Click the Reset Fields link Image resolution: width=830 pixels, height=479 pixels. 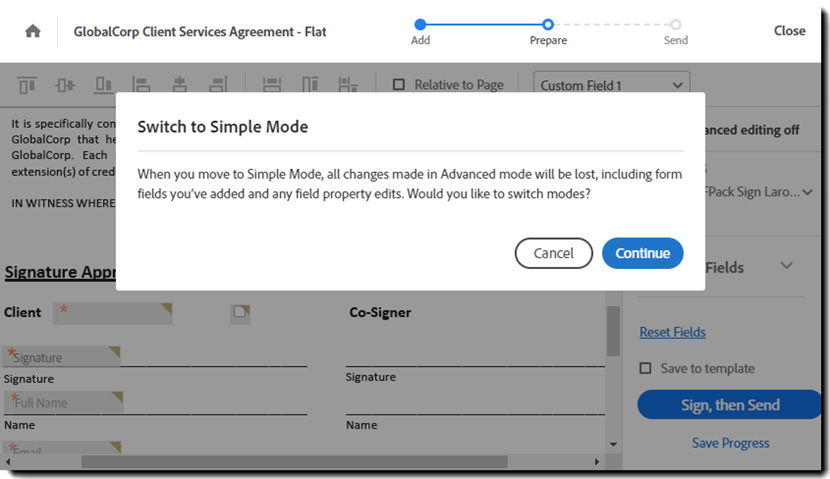click(x=672, y=332)
